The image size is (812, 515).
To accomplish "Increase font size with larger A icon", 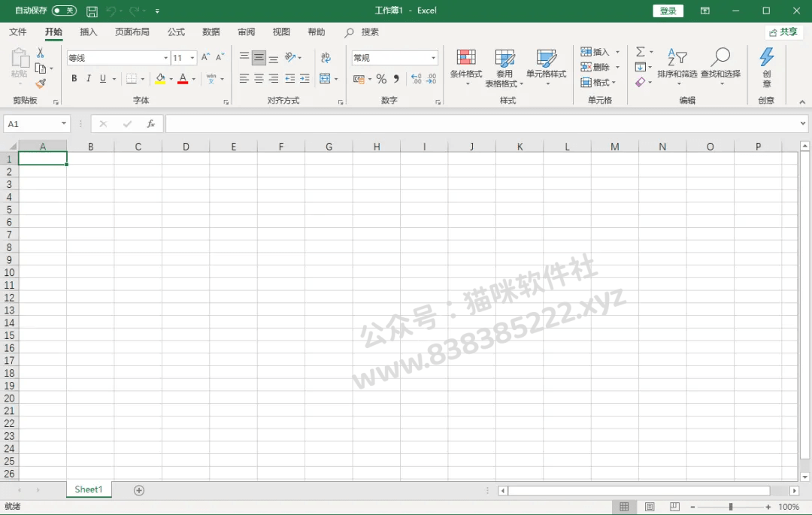I will coord(205,57).
